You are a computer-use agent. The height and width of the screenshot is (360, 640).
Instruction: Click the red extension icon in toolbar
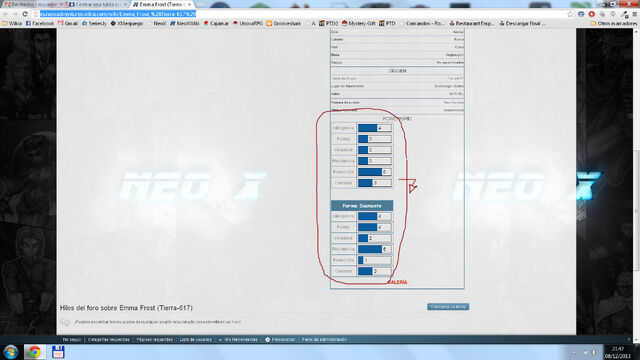click(591, 14)
